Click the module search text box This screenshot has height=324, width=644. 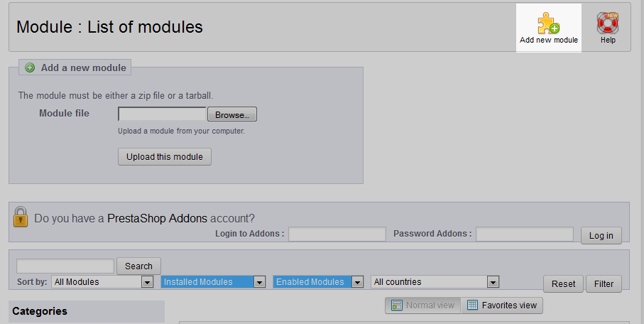(x=65, y=266)
